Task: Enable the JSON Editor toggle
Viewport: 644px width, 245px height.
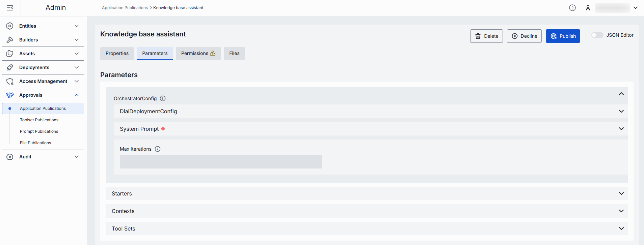Action: 597,35
